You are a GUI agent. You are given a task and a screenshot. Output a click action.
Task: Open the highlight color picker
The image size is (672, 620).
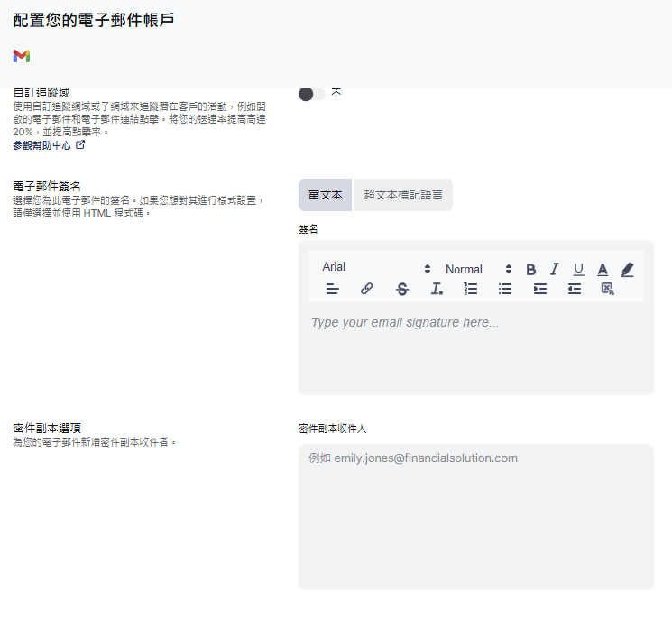pyautogui.click(x=628, y=269)
